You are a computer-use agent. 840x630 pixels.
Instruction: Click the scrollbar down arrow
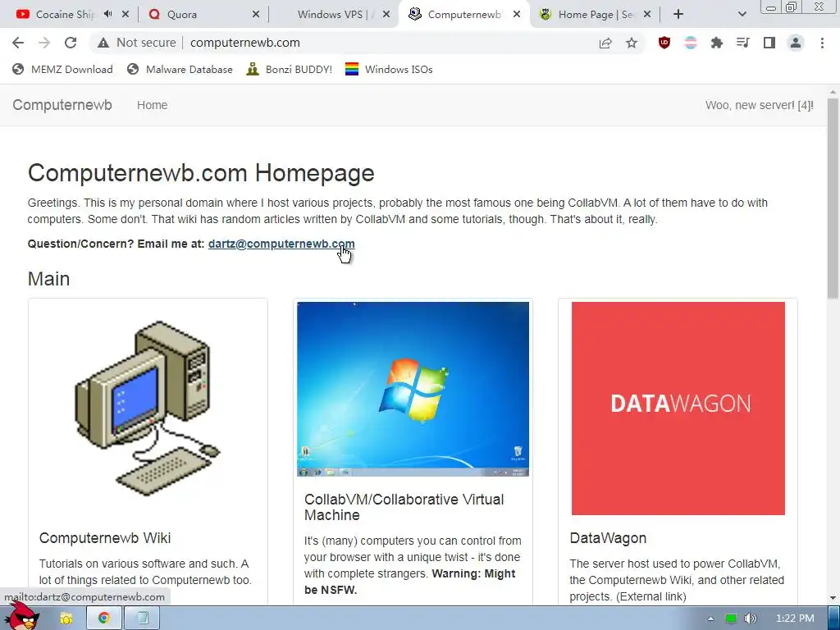(833, 598)
